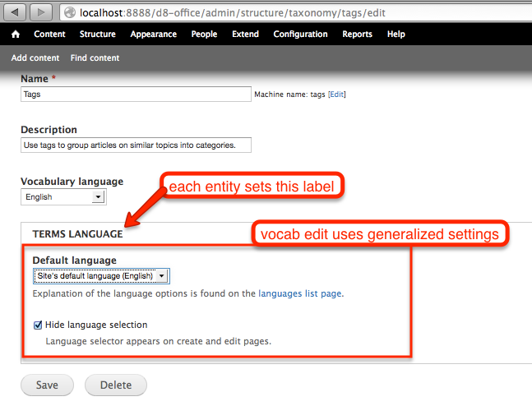This screenshot has width=532, height=406.
Task: Click the Find content shortcut
Action: pos(95,58)
